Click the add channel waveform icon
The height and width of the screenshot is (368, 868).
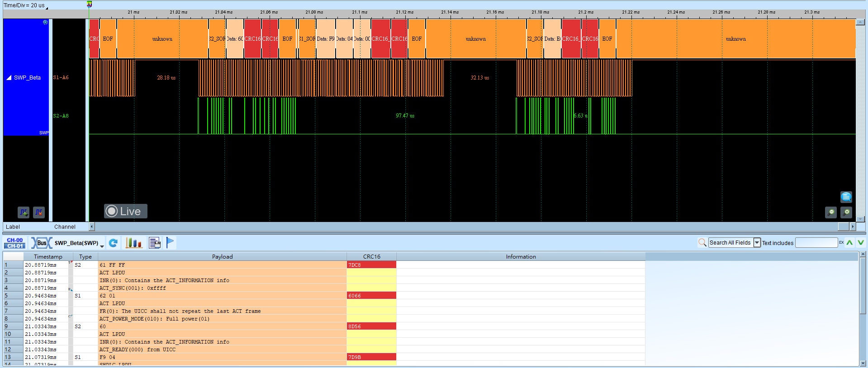[x=24, y=212]
